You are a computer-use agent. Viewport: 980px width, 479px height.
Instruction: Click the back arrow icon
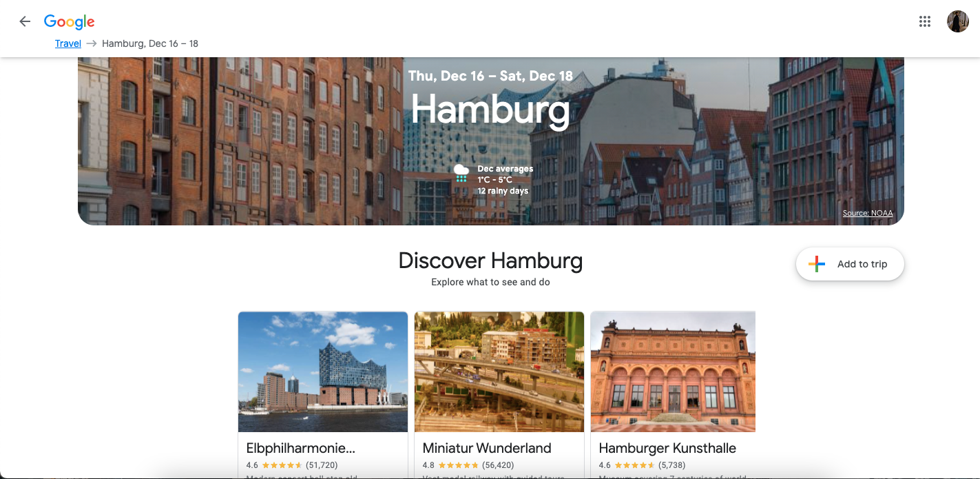pyautogui.click(x=25, y=21)
